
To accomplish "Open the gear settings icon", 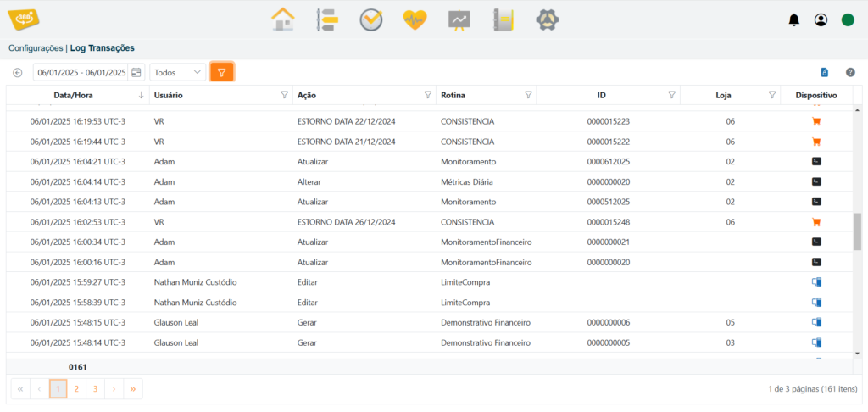I will coord(548,20).
